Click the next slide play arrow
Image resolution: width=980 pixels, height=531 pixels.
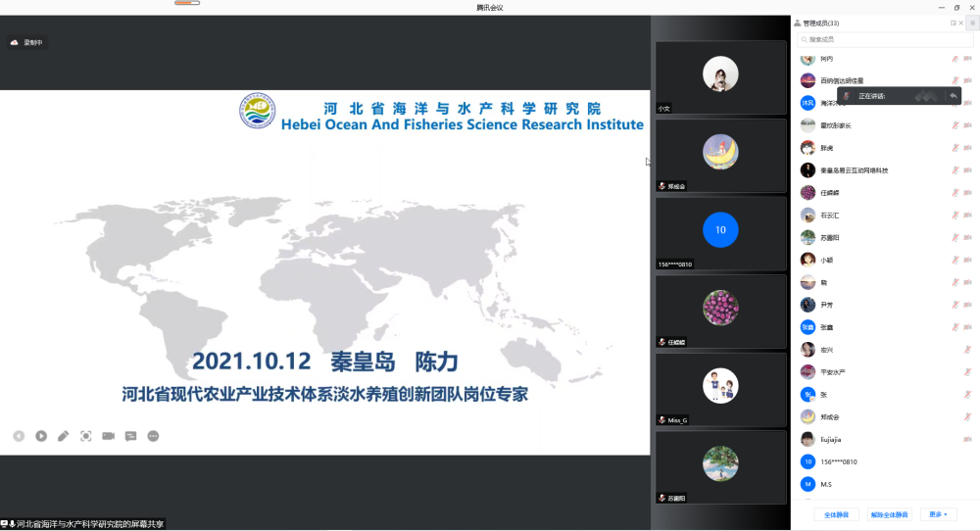[x=41, y=436]
